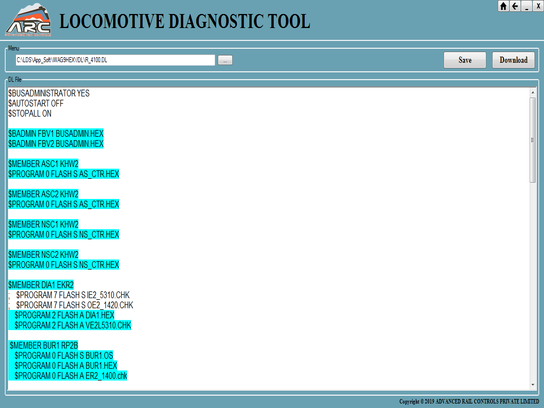Click the vertical scrollbar thumb
This screenshot has height=408, width=544.
pyautogui.click(x=533, y=140)
